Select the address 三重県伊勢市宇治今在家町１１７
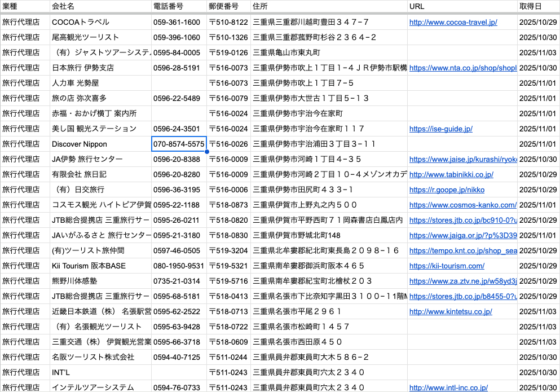The height and width of the screenshot is (392, 560). [x=329, y=129]
